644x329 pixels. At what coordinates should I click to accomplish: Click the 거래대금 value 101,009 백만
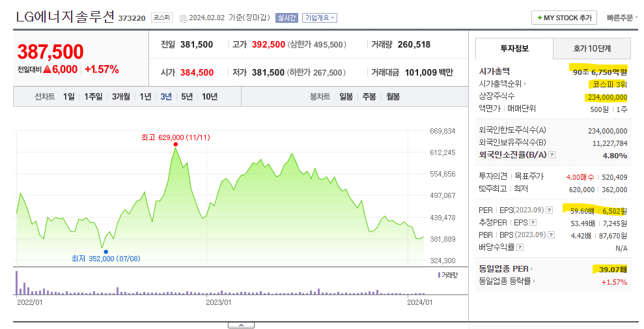pos(428,72)
